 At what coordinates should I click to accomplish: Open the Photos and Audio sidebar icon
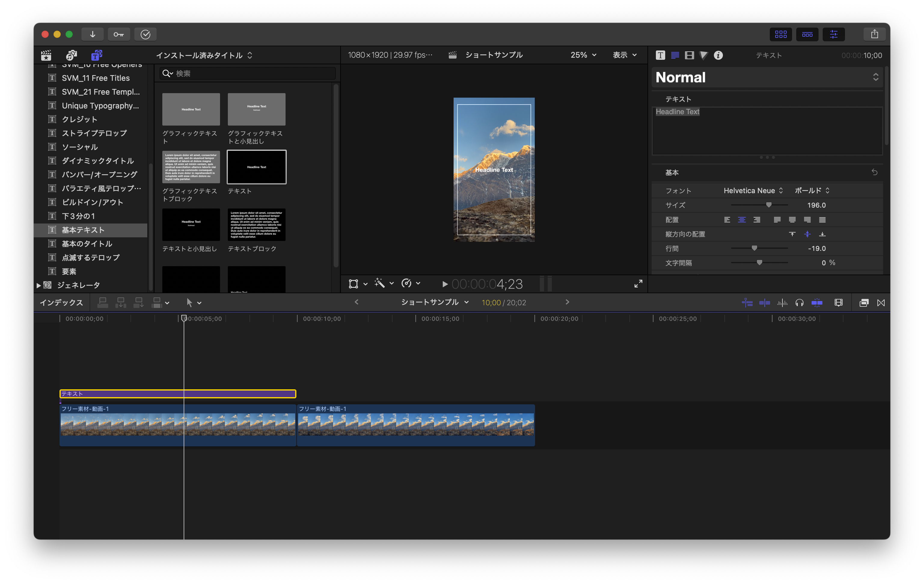click(x=71, y=55)
